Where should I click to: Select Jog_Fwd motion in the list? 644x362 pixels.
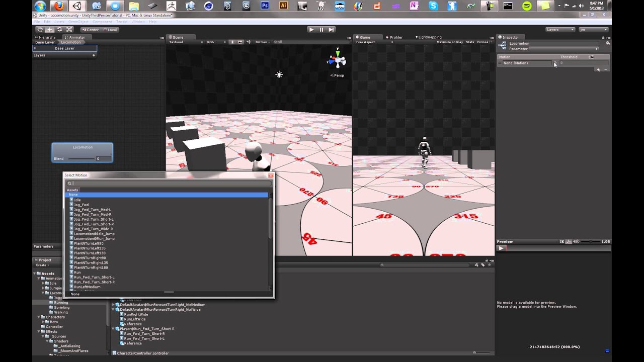pyautogui.click(x=81, y=205)
